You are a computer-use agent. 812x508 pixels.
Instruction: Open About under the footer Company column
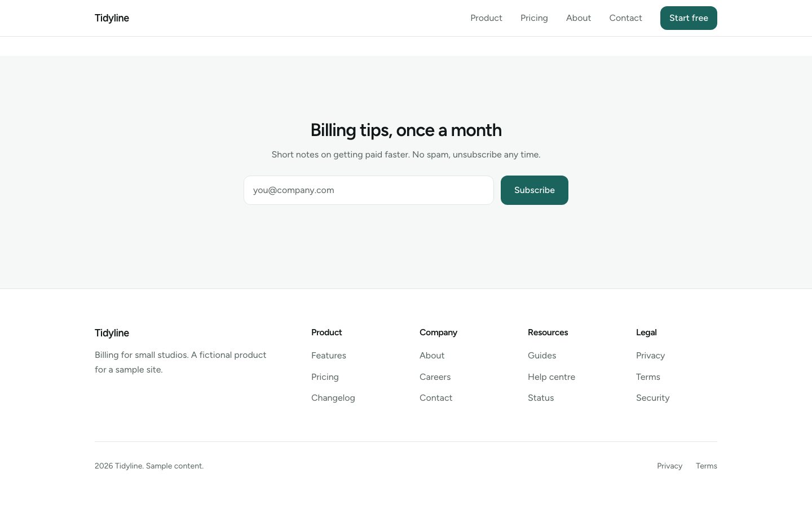click(432, 356)
